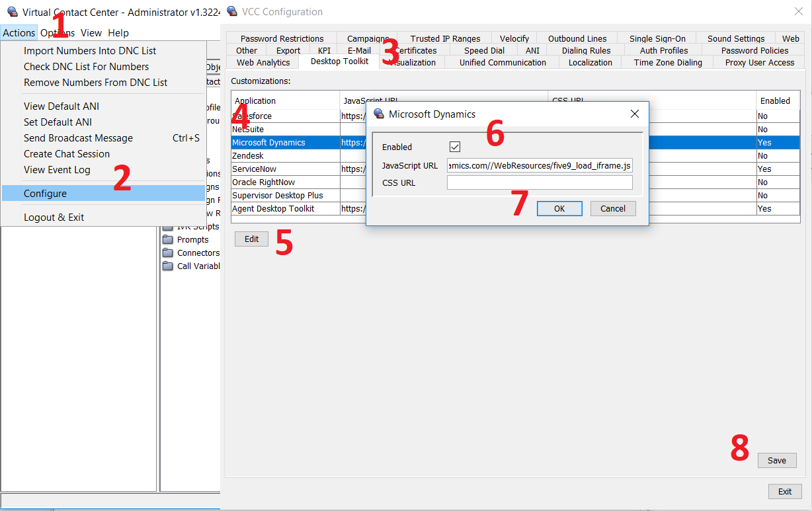Switch to Single Sign-On tab
This screenshot has width=812, height=511.
(x=657, y=38)
